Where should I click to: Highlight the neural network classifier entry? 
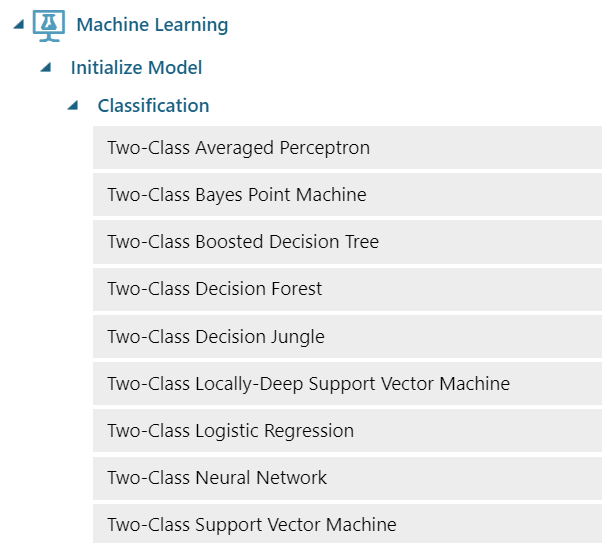coord(217,478)
